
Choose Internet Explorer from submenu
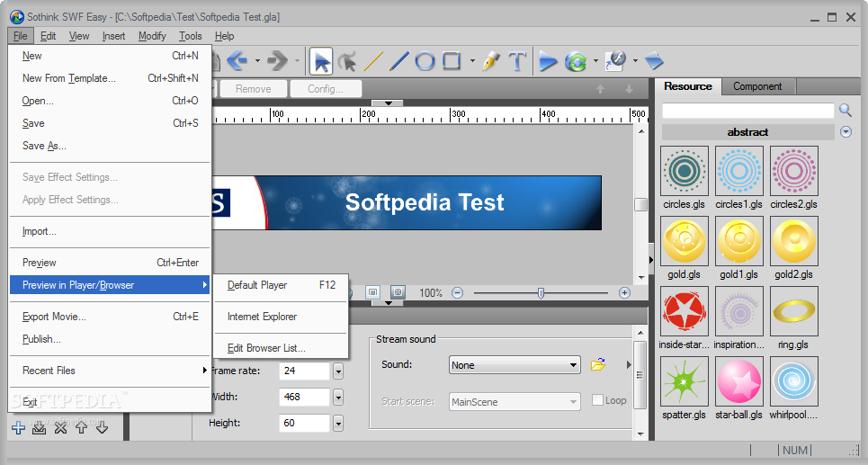tap(281, 317)
